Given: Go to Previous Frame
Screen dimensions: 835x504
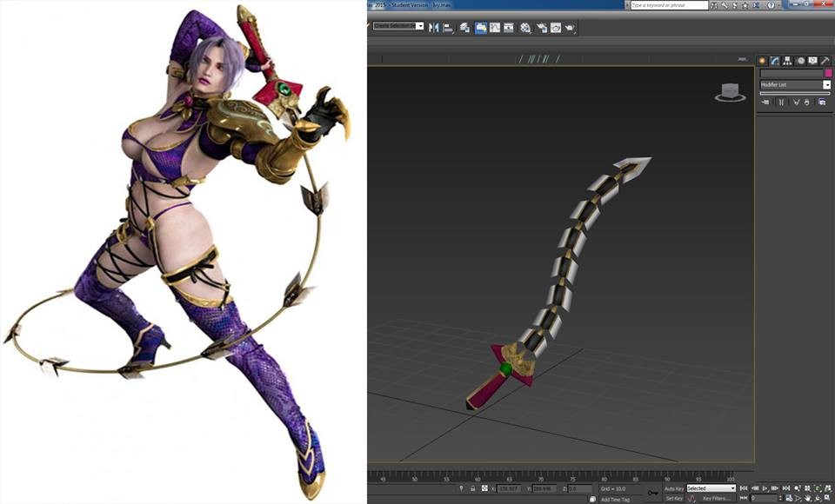Looking at the screenshot, I should pos(755,488).
